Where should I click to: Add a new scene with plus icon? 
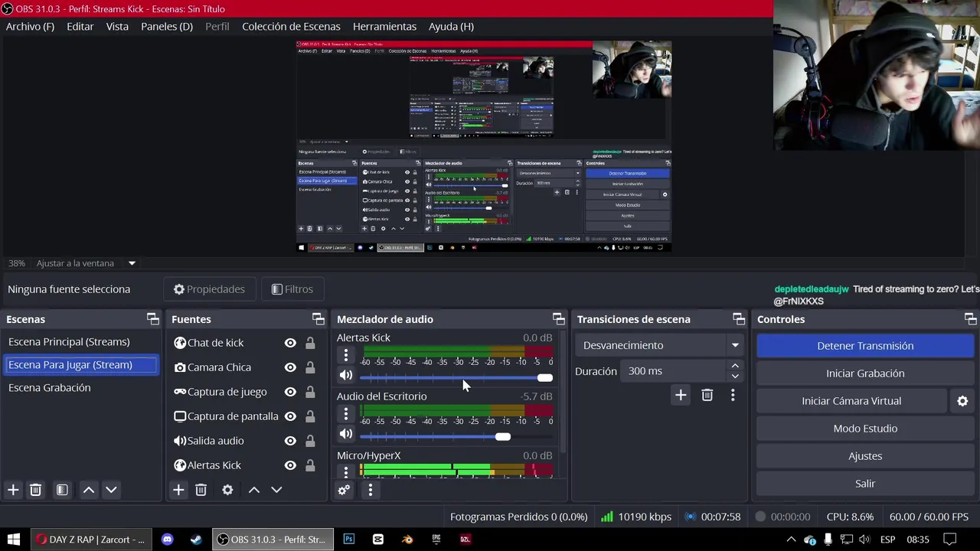[13, 490]
